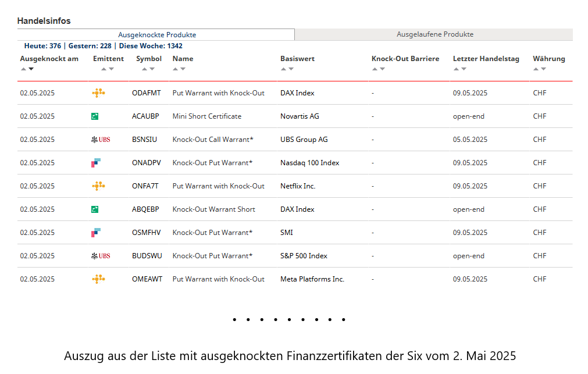
Task: Click Netflix Inc. underlying
Action: pyautogui.click(x=298, y=186)
